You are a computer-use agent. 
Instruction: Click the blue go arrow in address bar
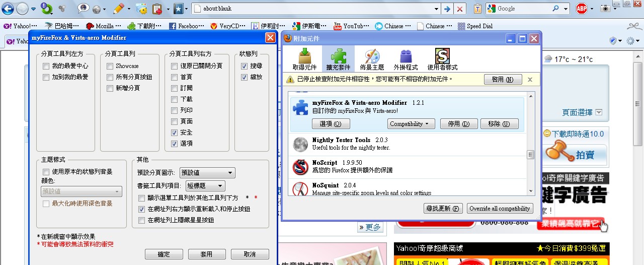[x=446, y=9]
